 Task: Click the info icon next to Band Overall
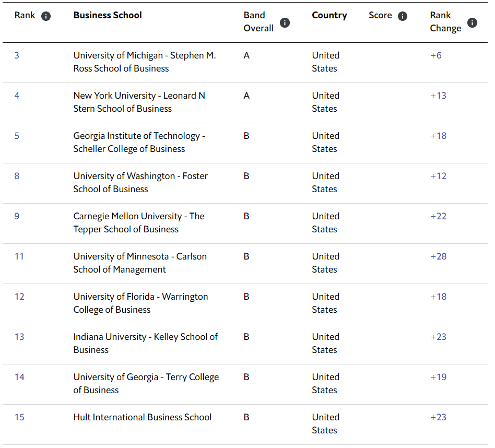coord(285,22)
